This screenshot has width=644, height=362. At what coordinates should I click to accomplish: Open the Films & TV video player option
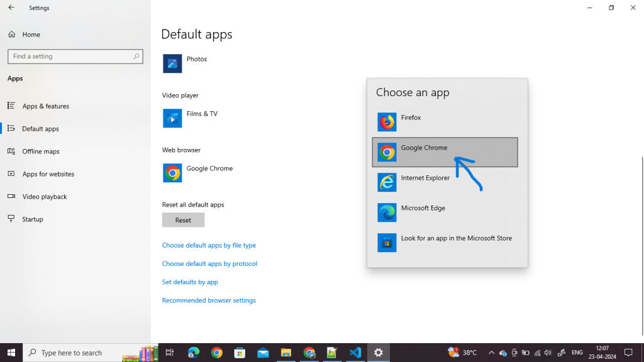tap(191, 118)
